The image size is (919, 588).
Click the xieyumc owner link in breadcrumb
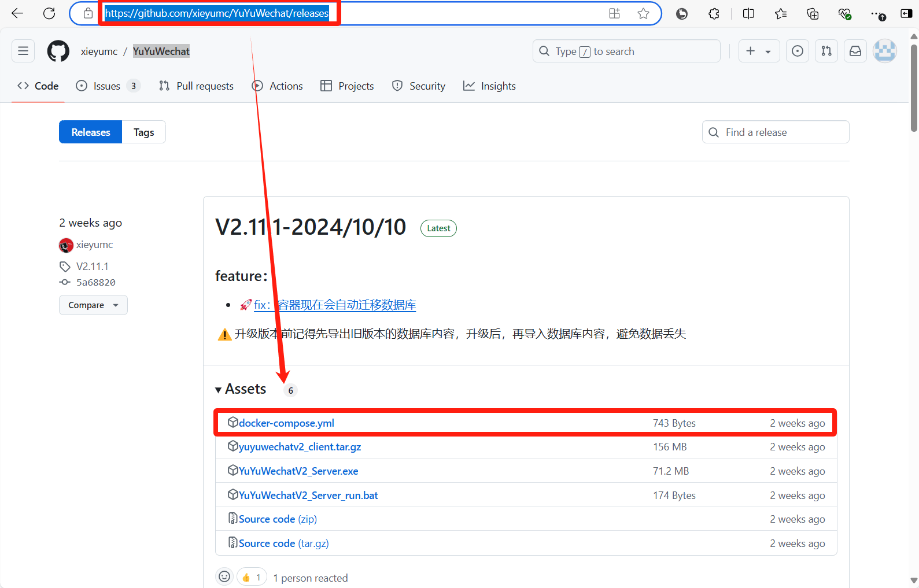99,51
